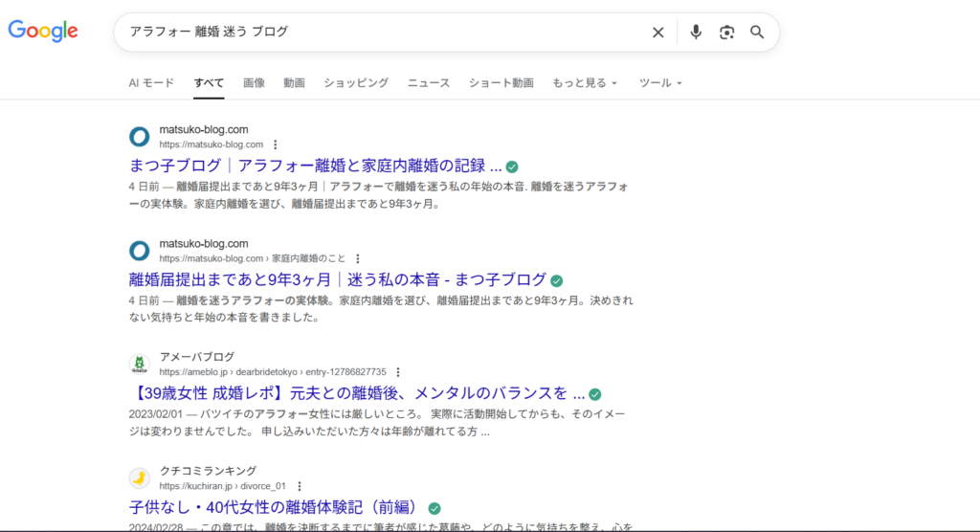Click the アメーバブログ site name
Viewport: 980px width, 532px height.
pyautogui.click(x=197, y=357)
